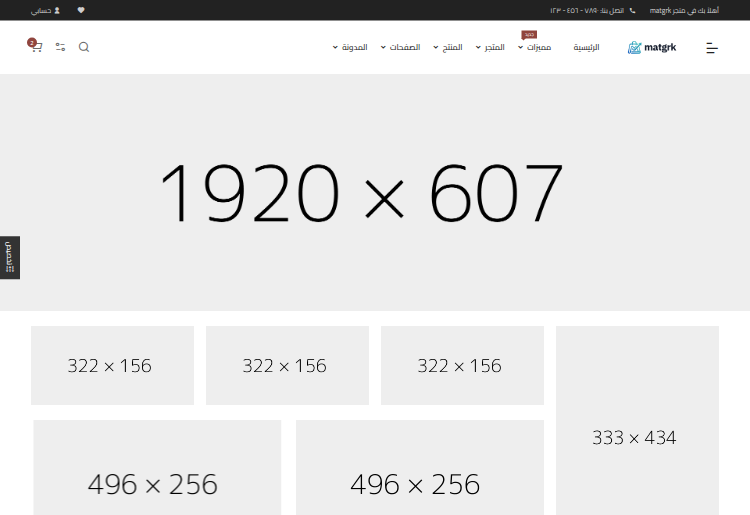The height and width of the screenshot is (515, 750).
Task: Click the matgrk logo
Action: (x=652, y=47)
